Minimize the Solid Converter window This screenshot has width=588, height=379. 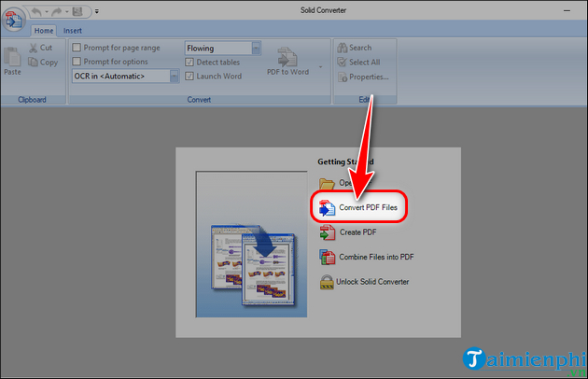point(567,11)
